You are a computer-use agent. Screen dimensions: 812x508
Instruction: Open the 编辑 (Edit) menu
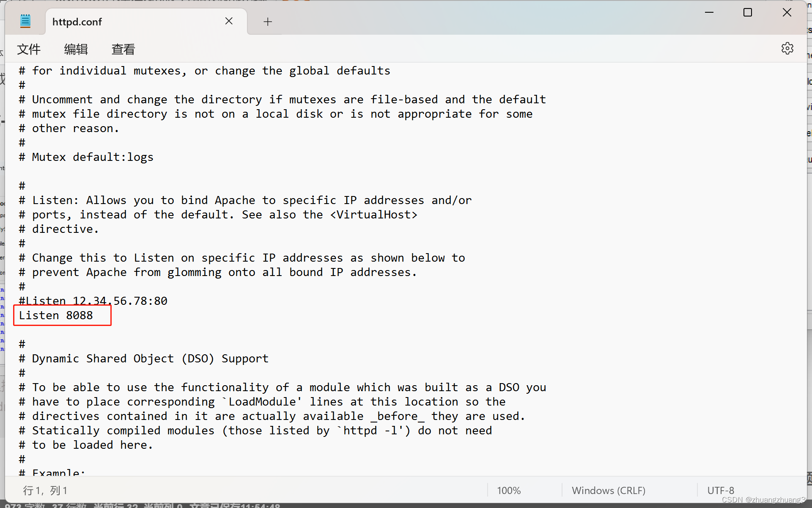click(76, 50)
